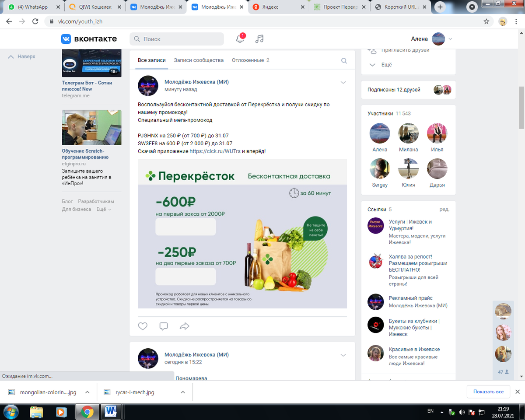
Task: Open Perekrestok promo image
Action: click(242, 234)
